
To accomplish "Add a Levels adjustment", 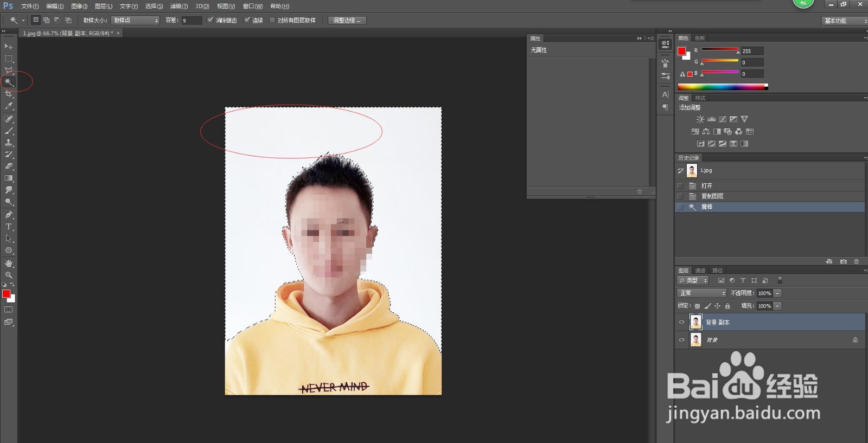I will 711,119.
